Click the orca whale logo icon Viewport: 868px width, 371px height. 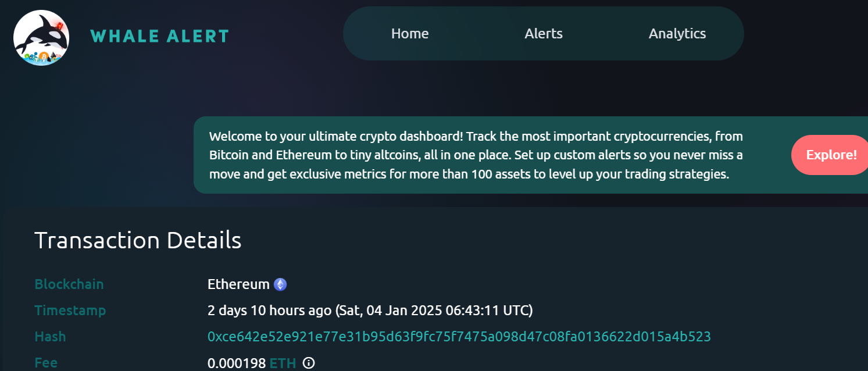click(41, 37)
